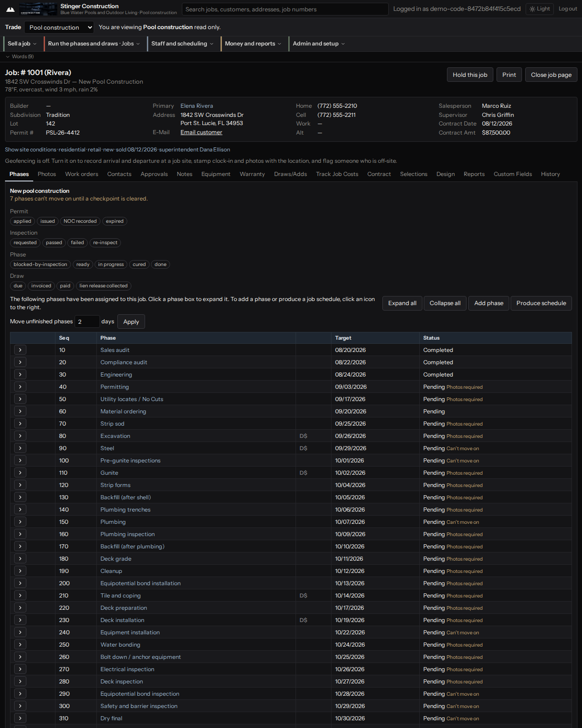
Task: Open the Admin and setup menu
Action: click(319, 44)
